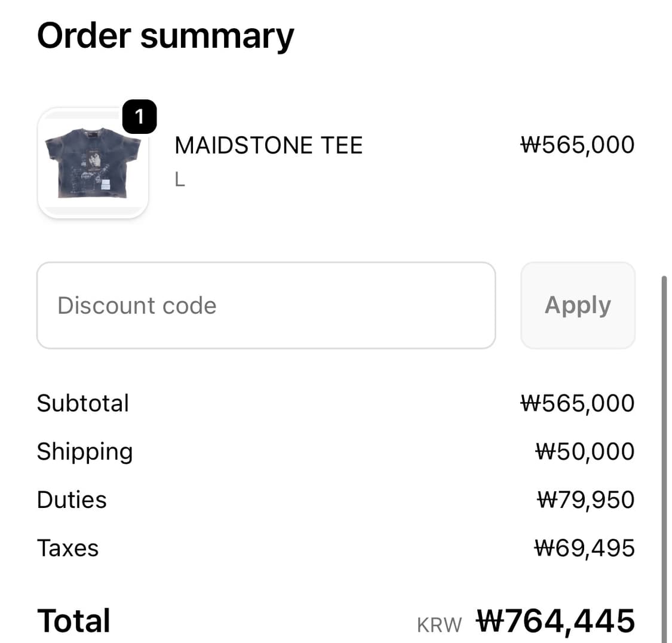This screenshot has height=643, width=672.
Task: Click the KRW currency code
Action: pos(439,624)
